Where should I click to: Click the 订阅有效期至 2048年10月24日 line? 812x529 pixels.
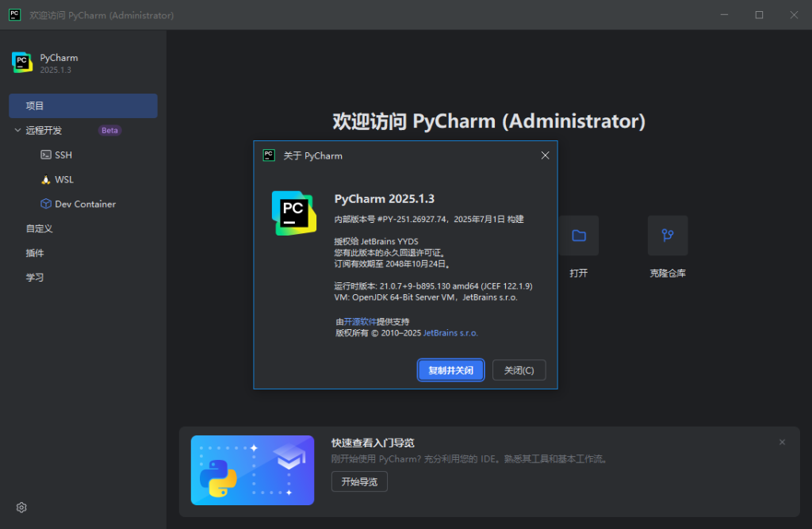click(393, 264)
